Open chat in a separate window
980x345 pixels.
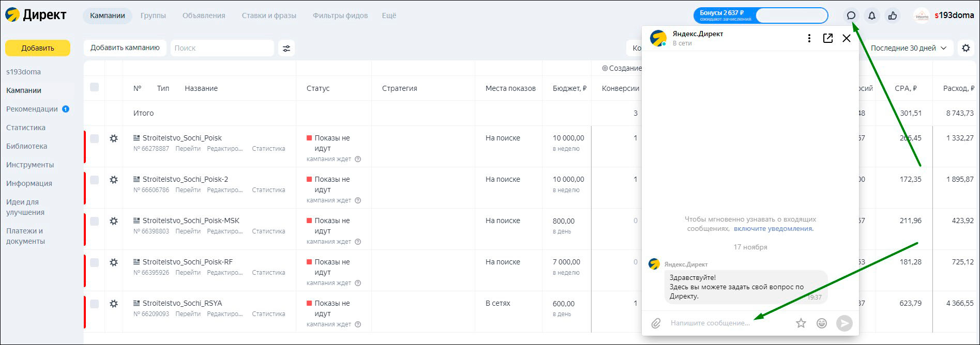(x=828, y=38)
